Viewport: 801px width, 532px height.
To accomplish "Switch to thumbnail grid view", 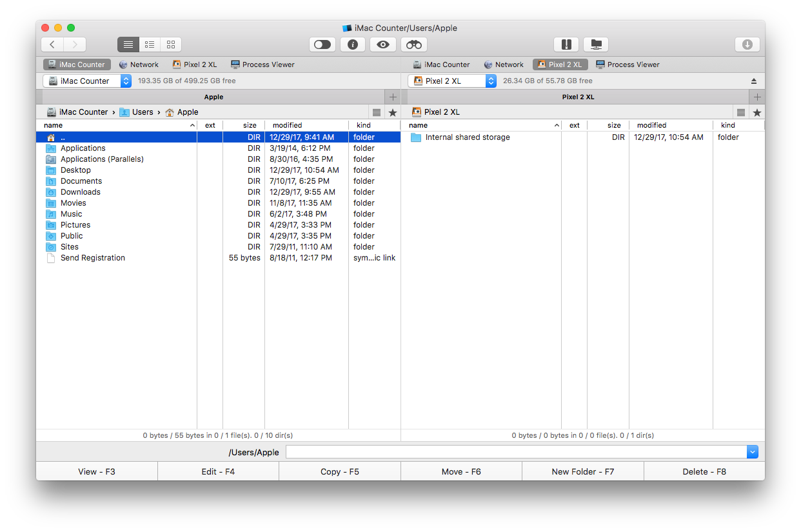I will coord(170,44).
